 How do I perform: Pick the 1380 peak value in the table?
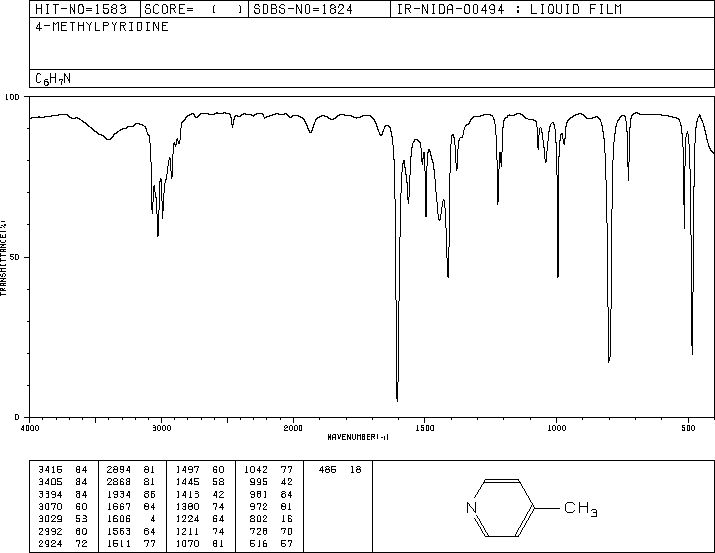coord(187,506)
